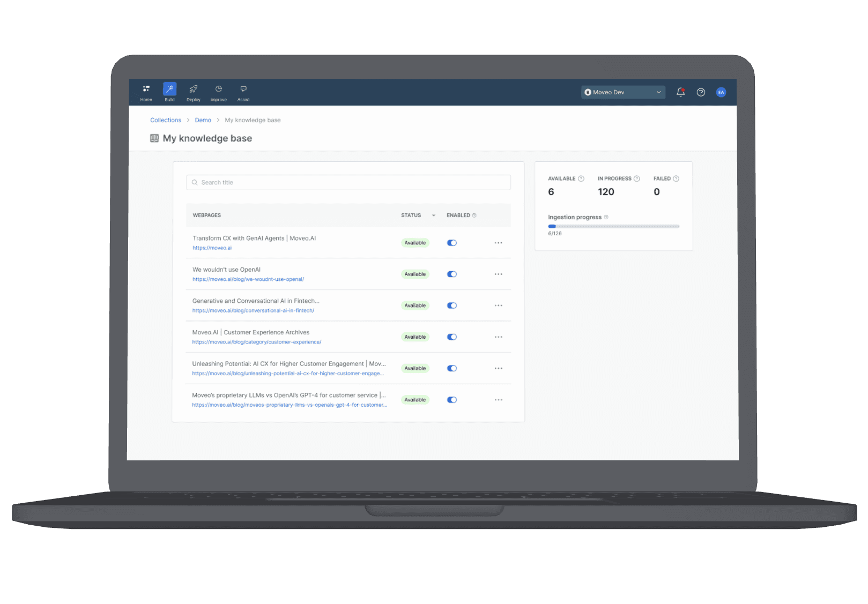Image resolution: width=868 pixels, height=604 pixels.
Task: Open notifications bell
Action: (681, 92)
